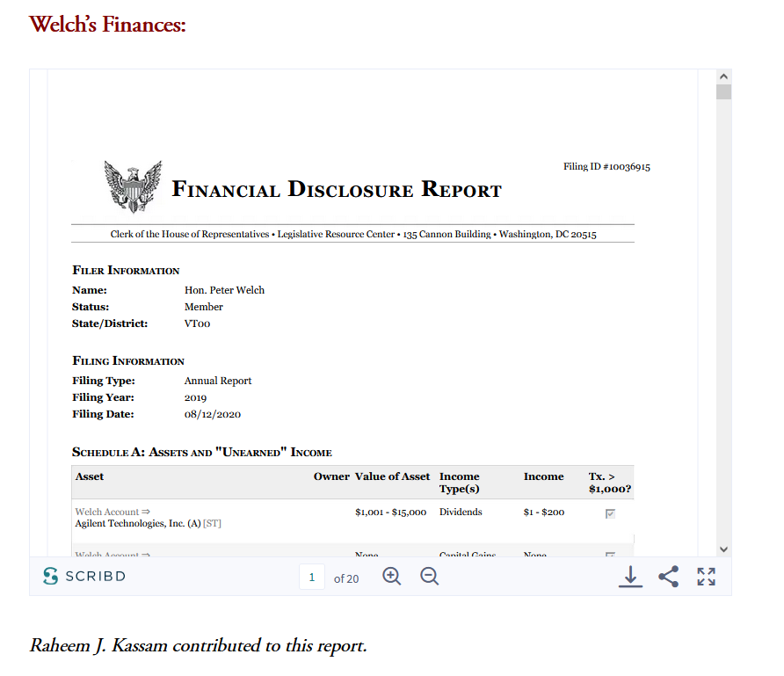Click the 'Member' status value

pos(204,307)
